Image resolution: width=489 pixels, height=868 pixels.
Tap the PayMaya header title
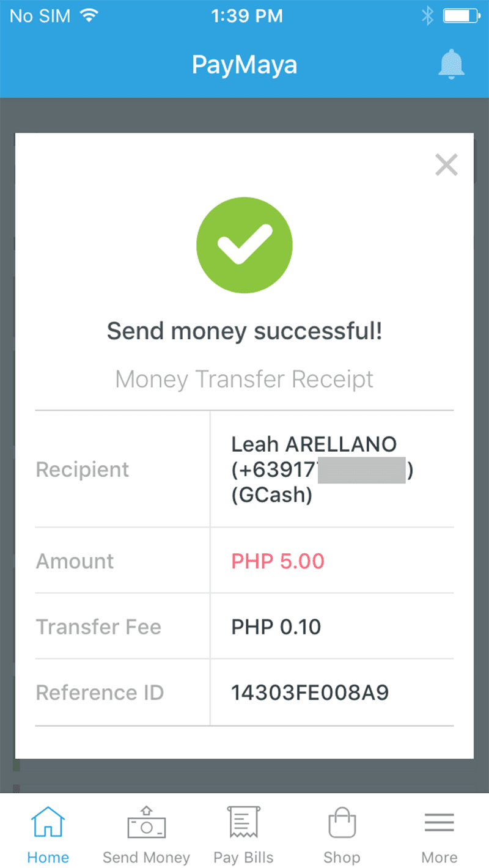pos(244,65)
